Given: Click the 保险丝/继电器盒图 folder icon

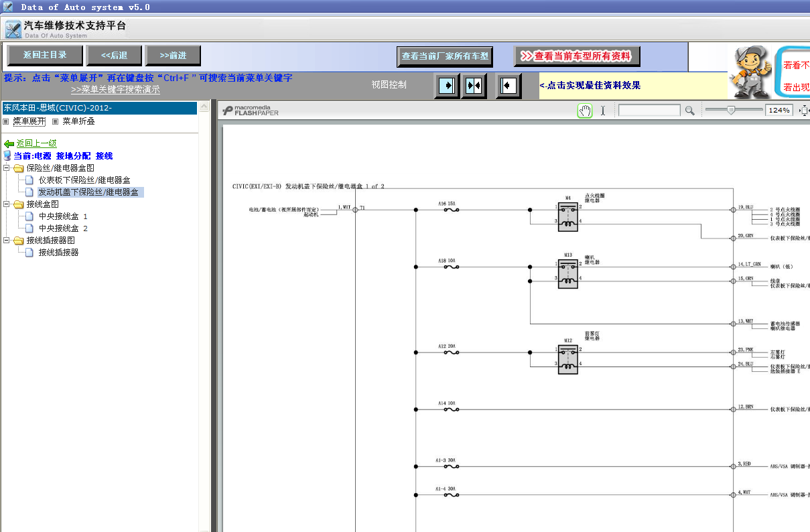Looking at the screenshot, I should [19, 168].
